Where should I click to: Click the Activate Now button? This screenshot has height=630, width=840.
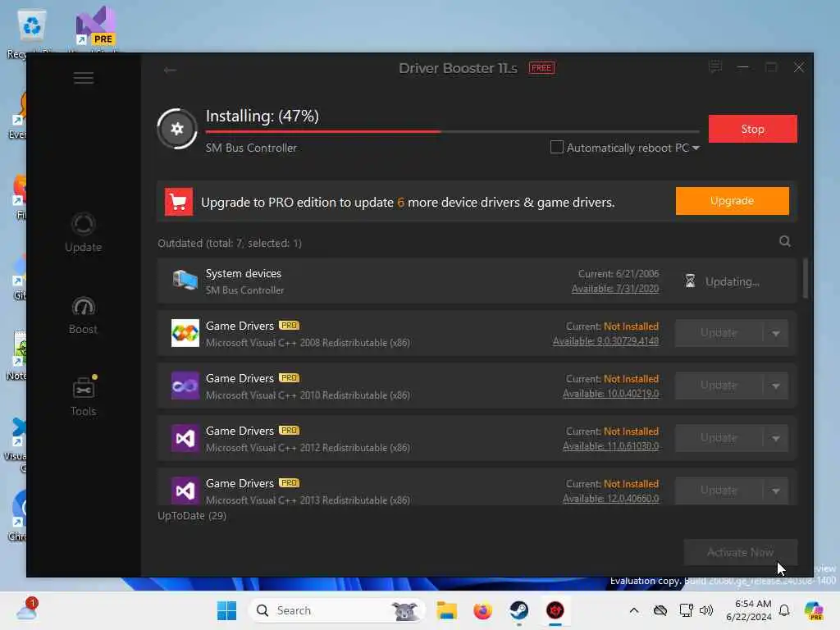coord(740,552)
